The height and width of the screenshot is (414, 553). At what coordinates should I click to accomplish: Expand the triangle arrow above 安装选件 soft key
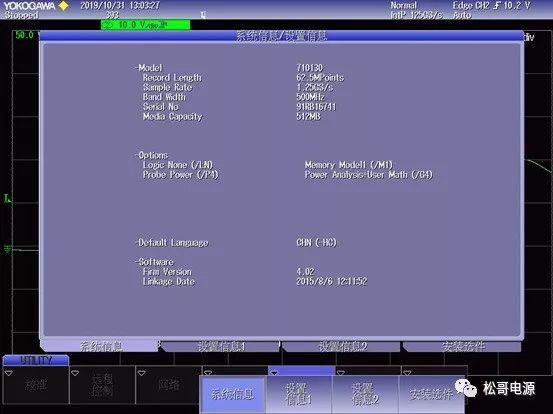[x=407, y=373]
